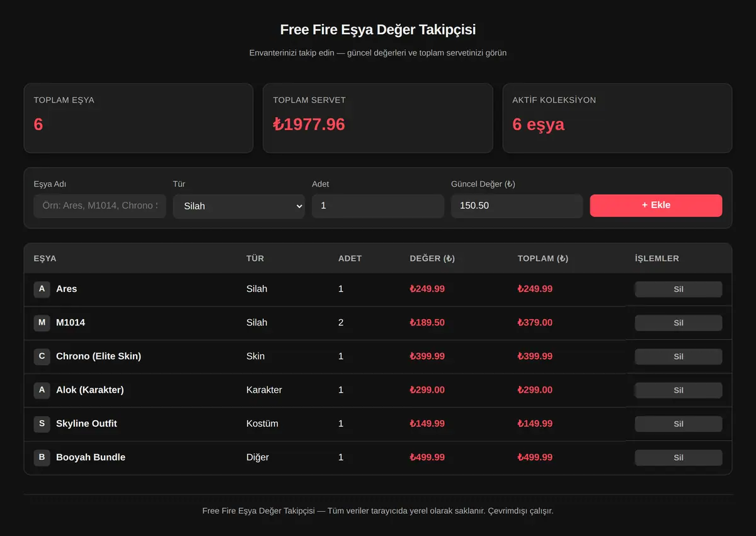Click into the Adet quantity field
The width and height of the screenshot is (756, 536).
tap(378, 206)
